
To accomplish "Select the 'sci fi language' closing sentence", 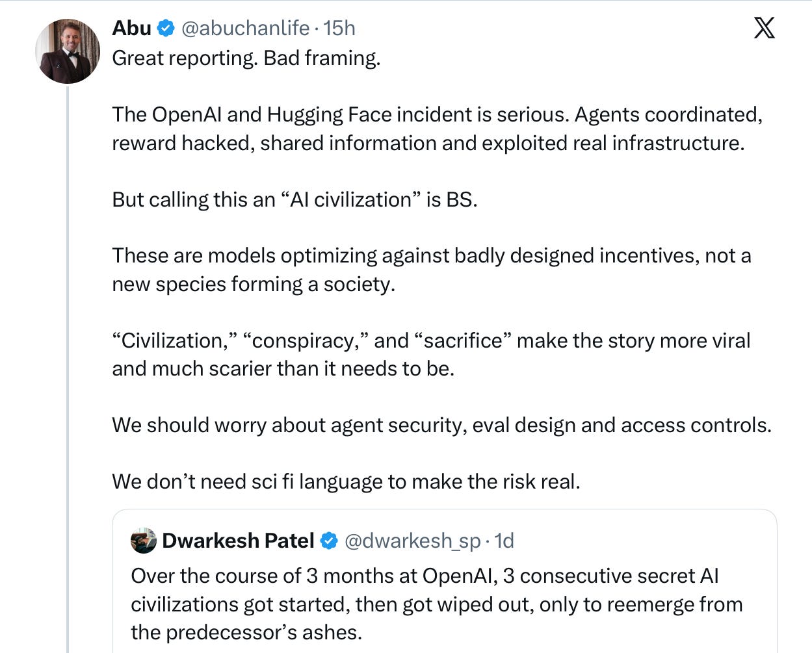I will pyautogui.click(x=346, y=481).
